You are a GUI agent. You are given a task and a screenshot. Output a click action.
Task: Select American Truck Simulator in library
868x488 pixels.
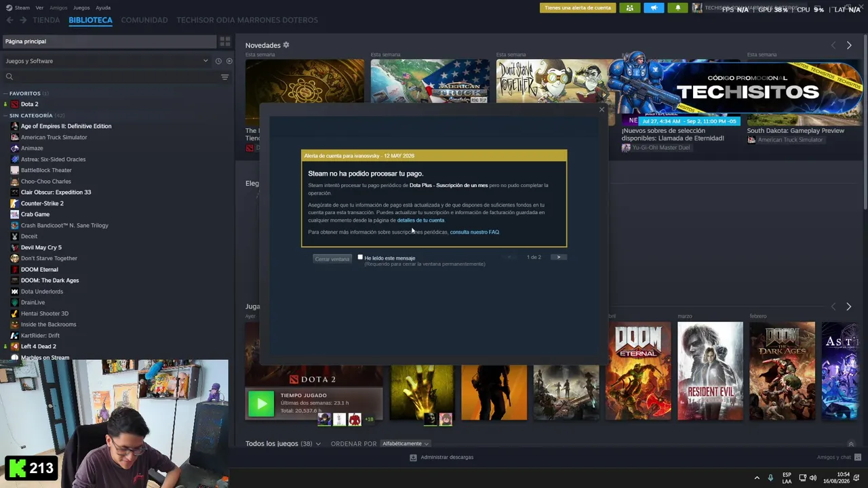tap(54, 138)
